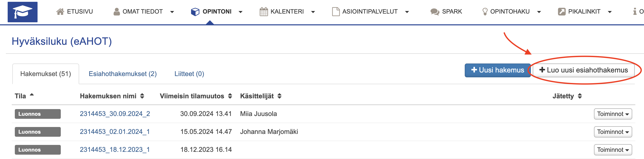
Task: Expand Toiminnot dropdown for Miia Juusola row
Action: tap(613, 114)
